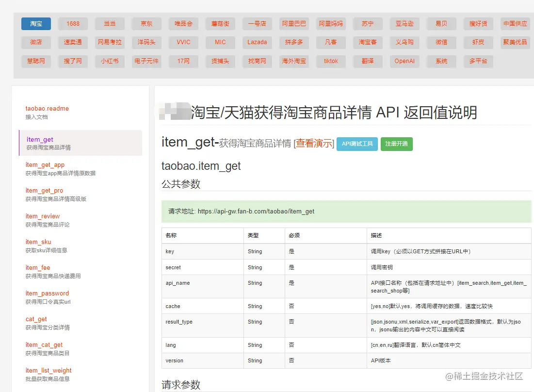Select item_get in the sidebar
The height and width of the screenshot is (392, 534).
pos(81,143)
